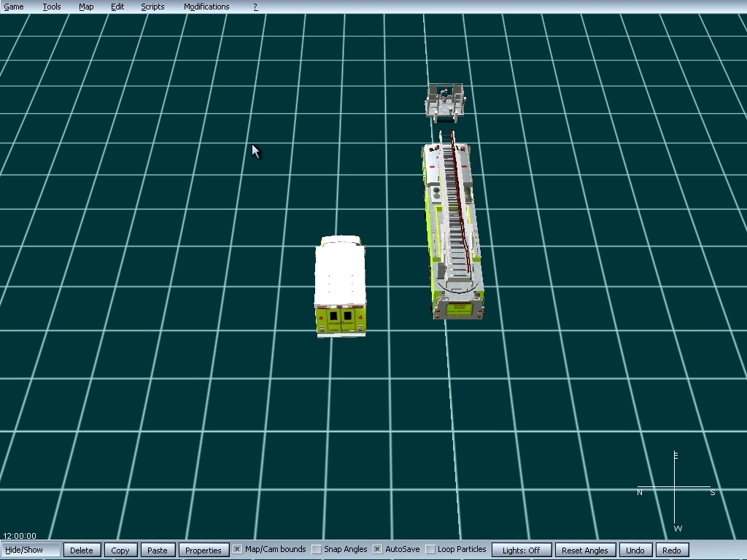Click the Reset Angles button
The image size is (747, 560).
click(x=585, y=550)
